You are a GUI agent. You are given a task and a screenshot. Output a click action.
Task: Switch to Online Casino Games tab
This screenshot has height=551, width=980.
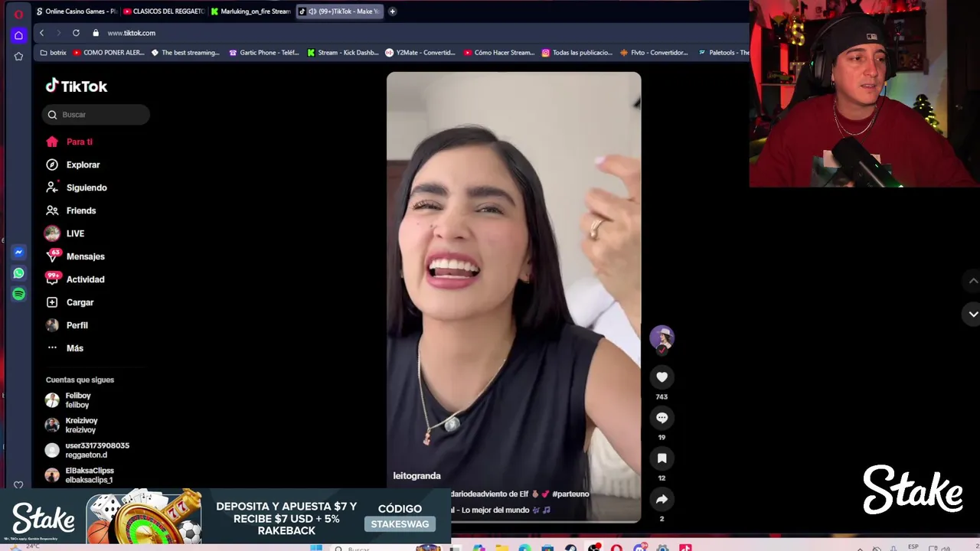pos(77,11)
